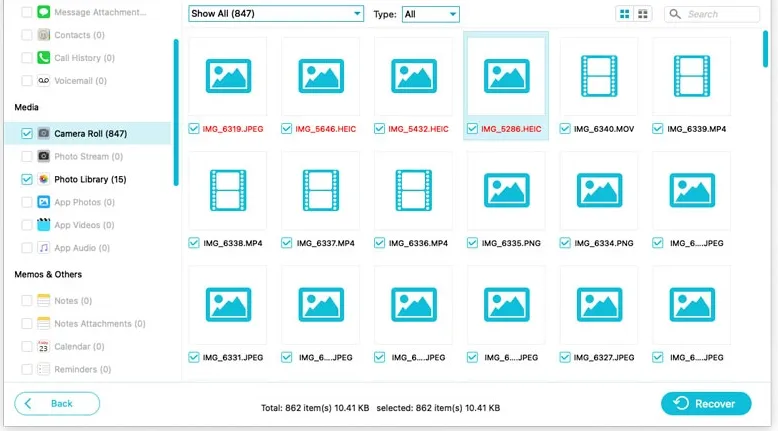Click the Contacts sidebar icon
This screenshot has height=431, width=778.
[x=44, y=35]
